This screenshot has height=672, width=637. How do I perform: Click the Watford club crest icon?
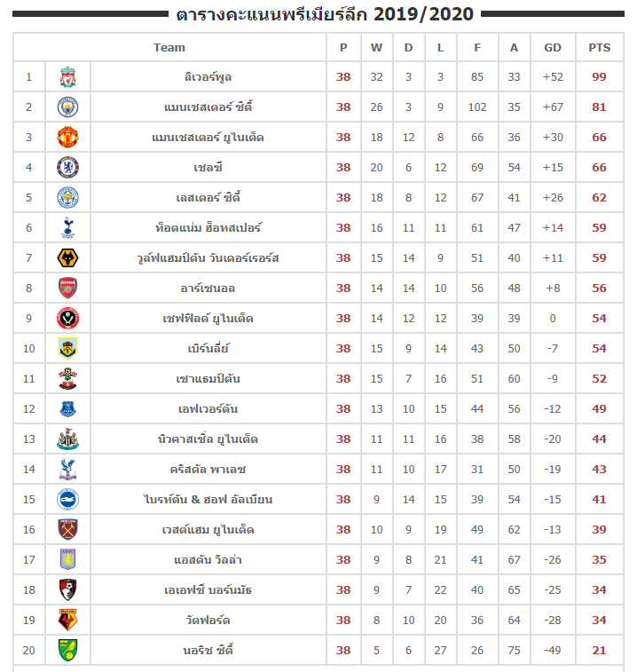pyautogui.click(x=68, y=620)
